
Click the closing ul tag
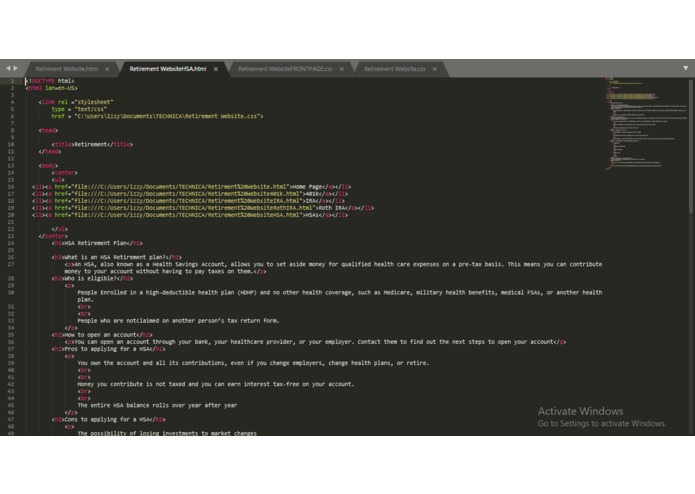click(x=59, y=229)
